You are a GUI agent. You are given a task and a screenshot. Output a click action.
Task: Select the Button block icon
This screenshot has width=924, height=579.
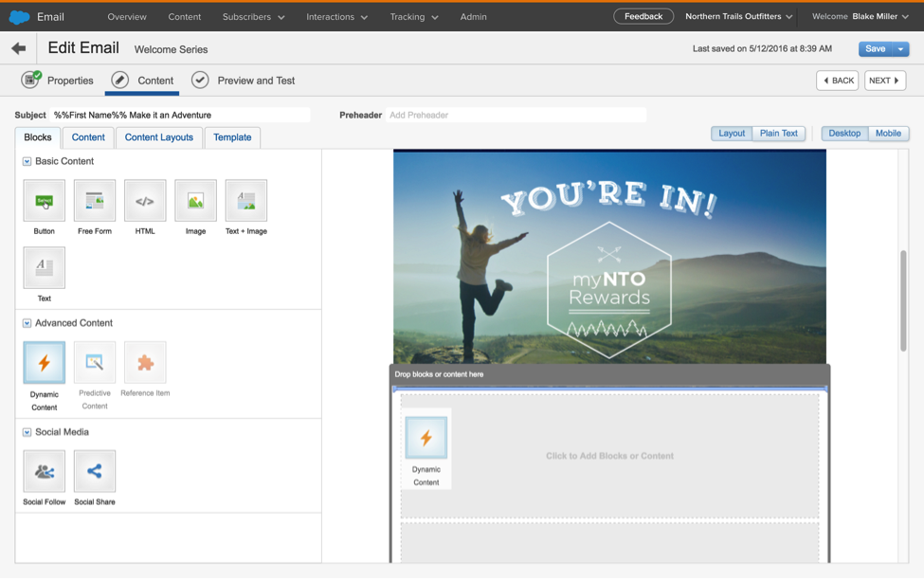(45, 201)
